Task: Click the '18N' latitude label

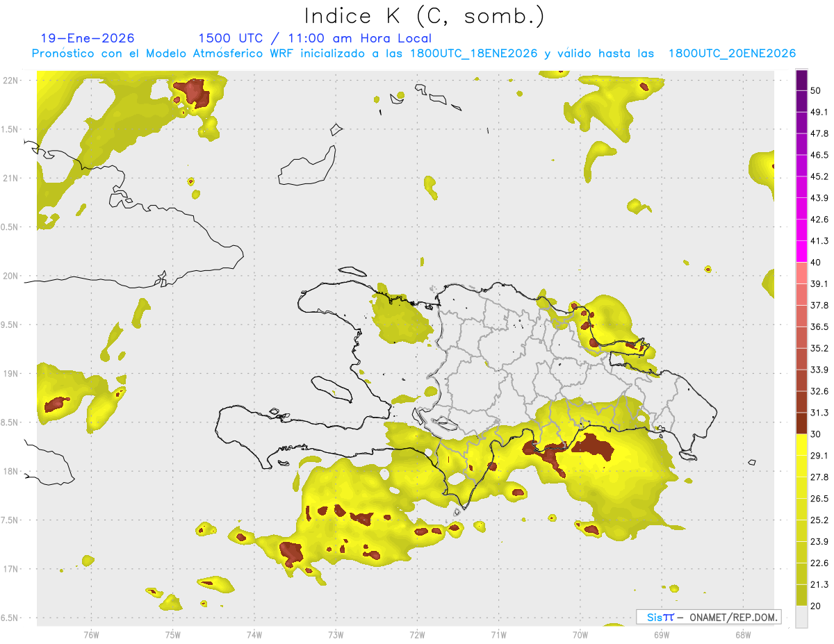Action: pos(11,471)
